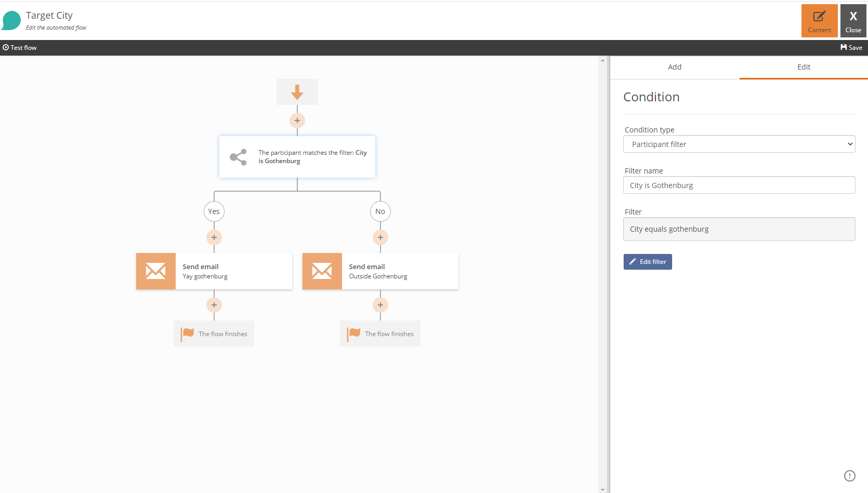Switch to the Add tab
This screenshot has width=868, height=493.
click(674, 67)
